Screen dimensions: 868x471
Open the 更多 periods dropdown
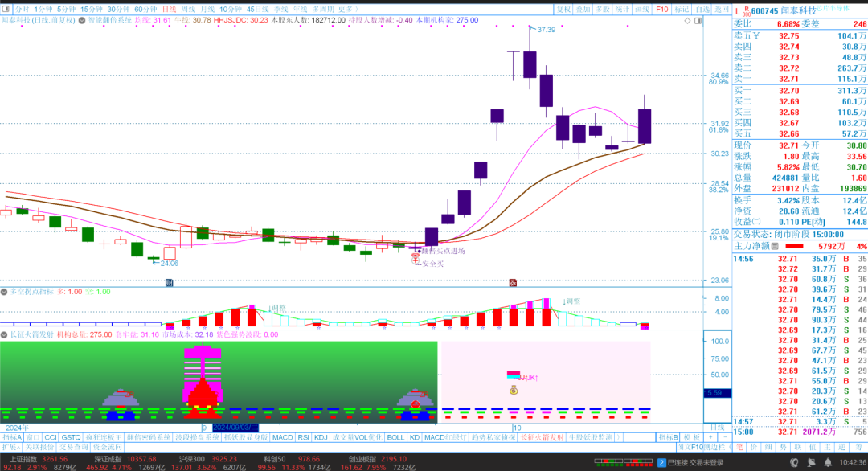348,10
